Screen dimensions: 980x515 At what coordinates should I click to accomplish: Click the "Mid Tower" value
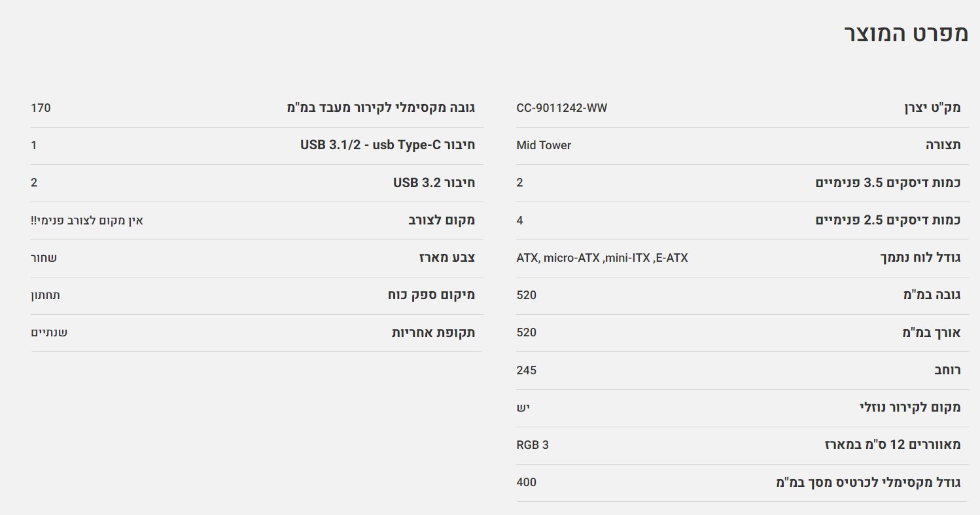[x=544, y=145]
